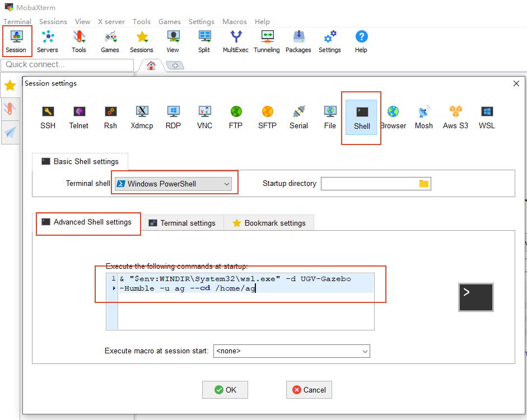Screen dimensions: 527x420
Task: Activate the MultiExec toolbar icon
Action: tap(236, 41)
